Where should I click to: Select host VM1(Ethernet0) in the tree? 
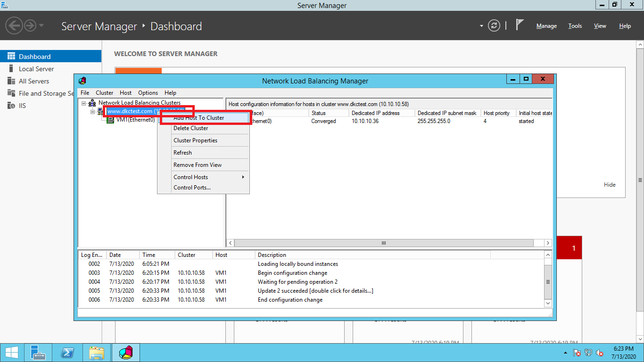tap(136, 120)
